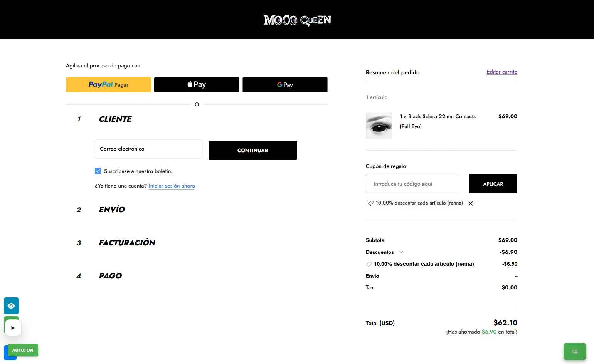This screenshot has height=364, width=594.
Task: Click the total amount $62.10
Action: tap(505, 323)
